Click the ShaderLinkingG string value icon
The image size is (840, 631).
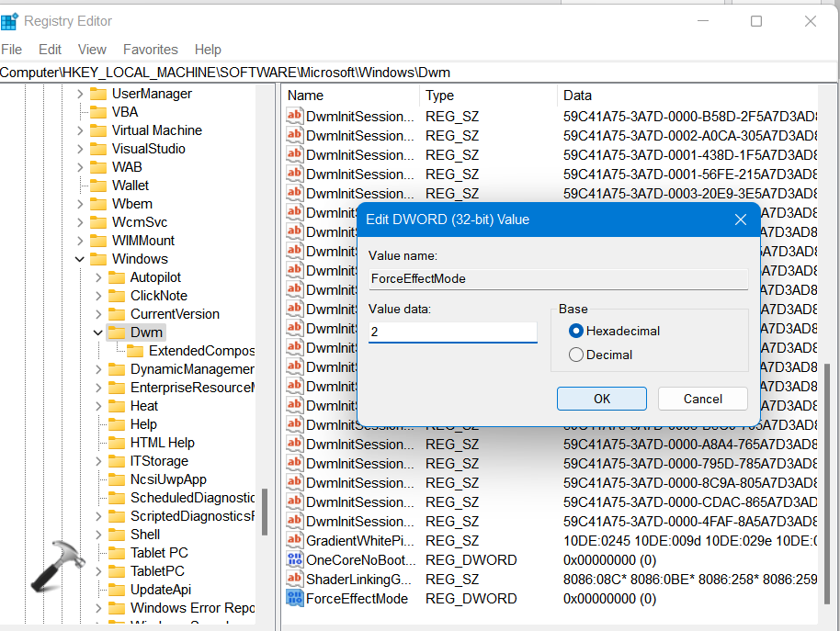click(x=295, y=580)
